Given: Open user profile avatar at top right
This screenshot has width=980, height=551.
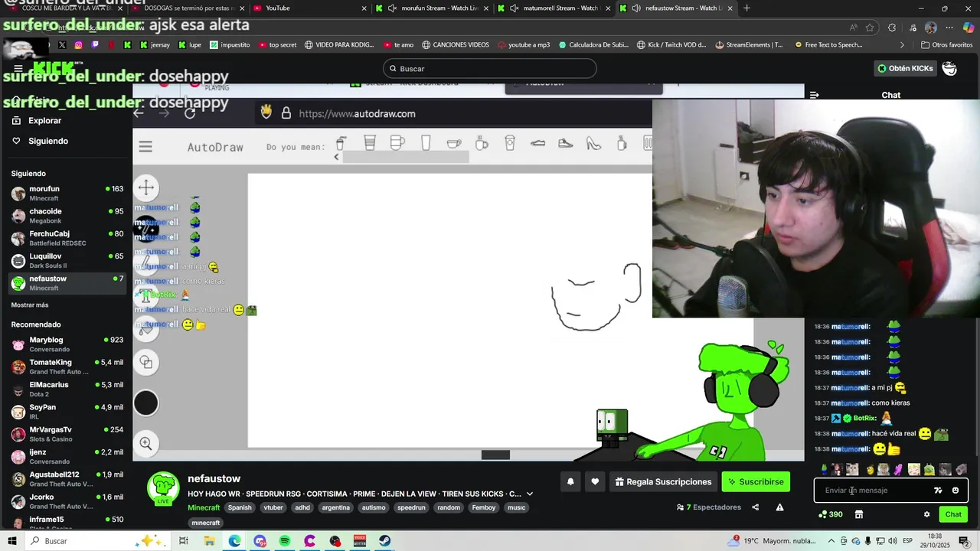Looking at the screenshot, I should tap(949, 68).
